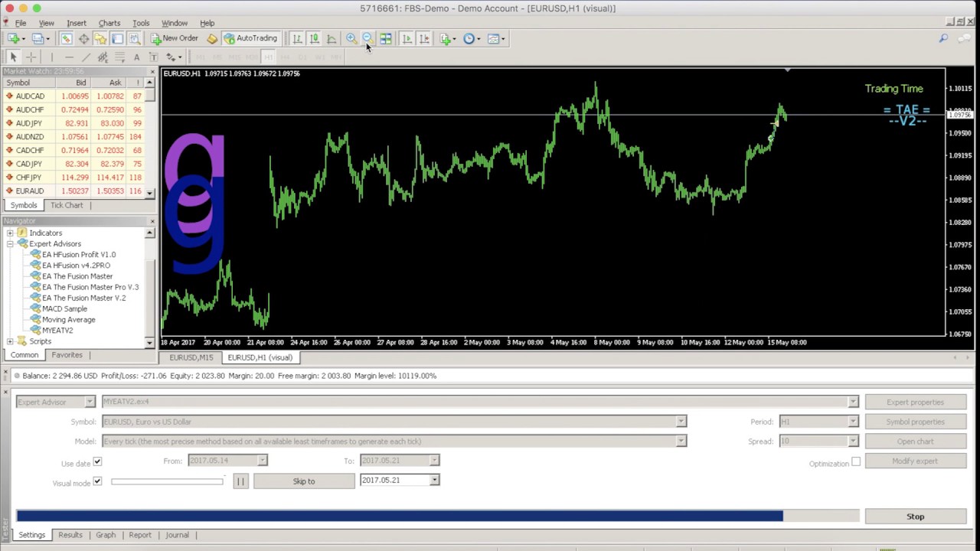Switch to the Favorites navigator tab
Screen dimensions: 980x551
(67, 355)
